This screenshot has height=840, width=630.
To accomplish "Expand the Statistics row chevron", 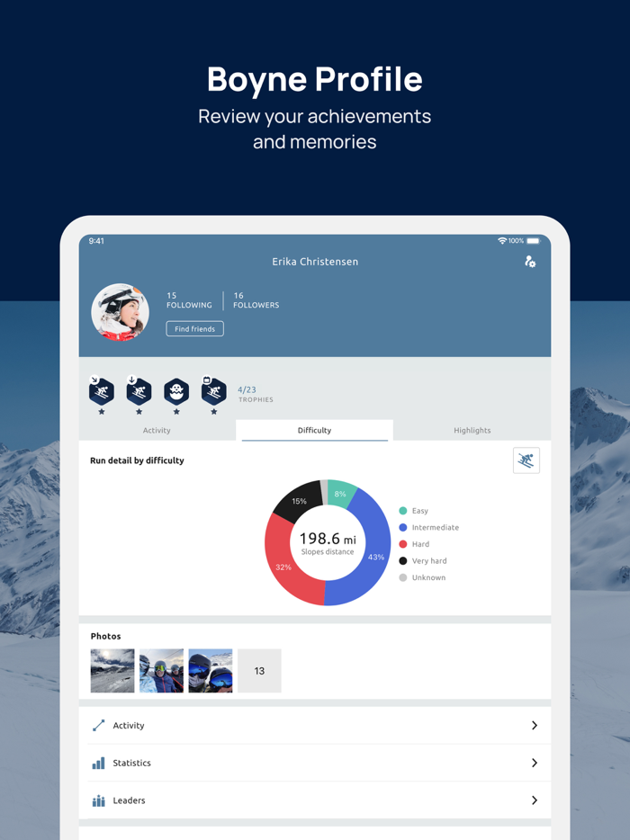I will (534, 763).
